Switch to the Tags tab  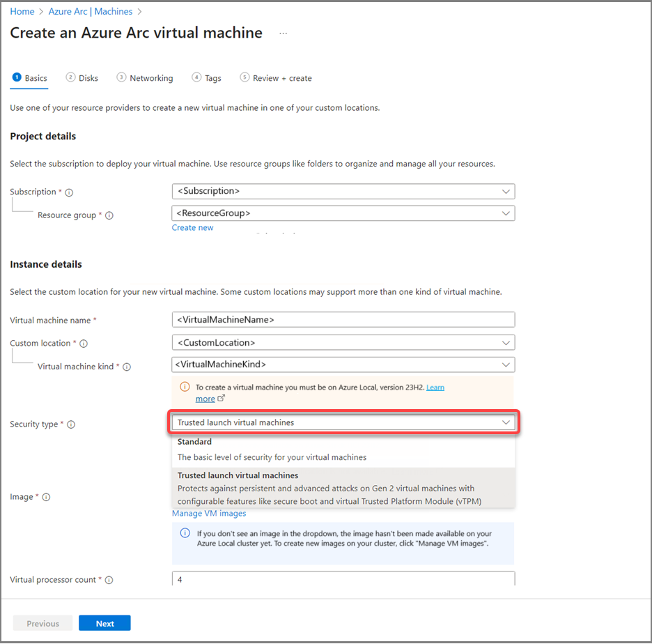click(x=206, y=78)
